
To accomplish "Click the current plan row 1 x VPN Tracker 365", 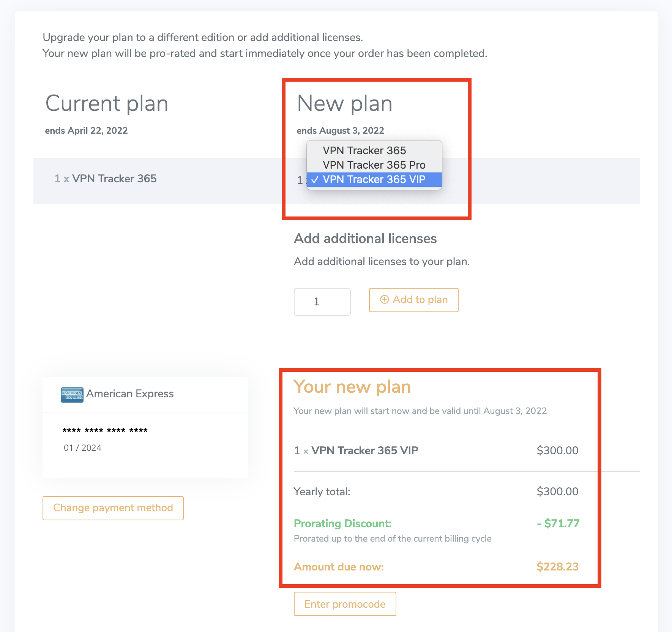I will [106, 179].
